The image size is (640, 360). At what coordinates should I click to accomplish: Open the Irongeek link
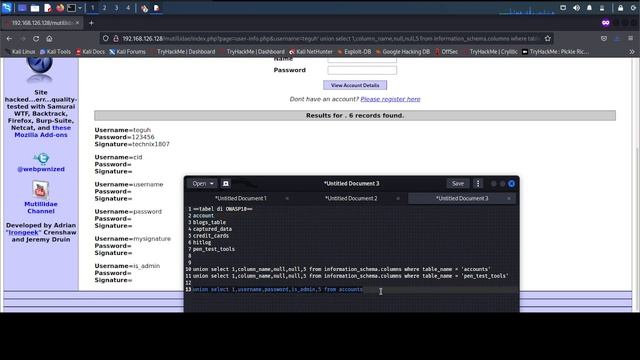23,232
